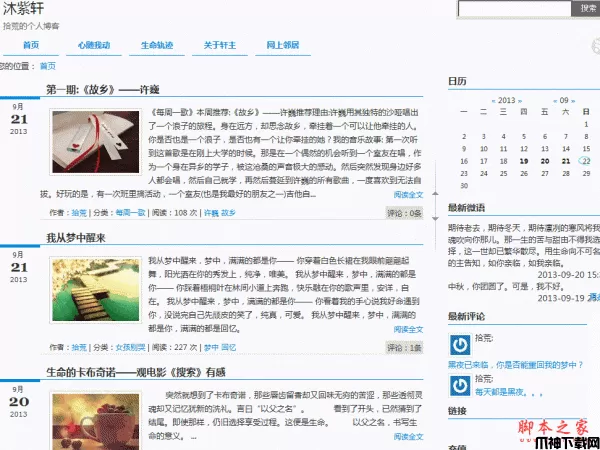Click the scroll-down arrow beside the posts
600x450 pixels.
point(435,218)
